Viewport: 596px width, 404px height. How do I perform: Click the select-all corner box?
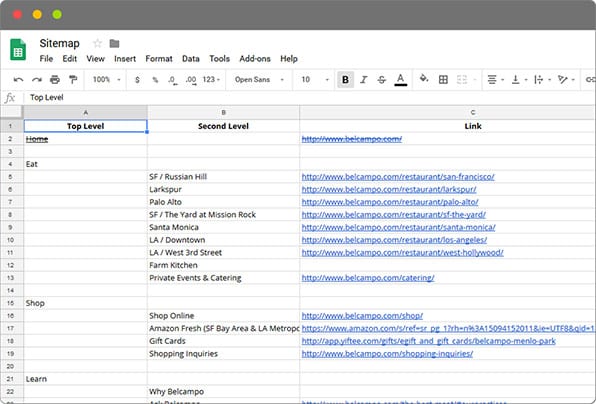(12, 112)
